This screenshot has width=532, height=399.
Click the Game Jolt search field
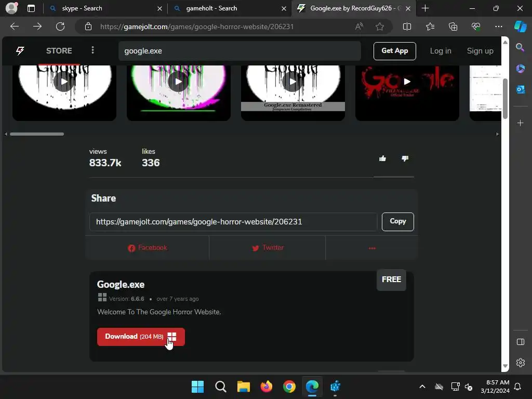click(240, 51)
